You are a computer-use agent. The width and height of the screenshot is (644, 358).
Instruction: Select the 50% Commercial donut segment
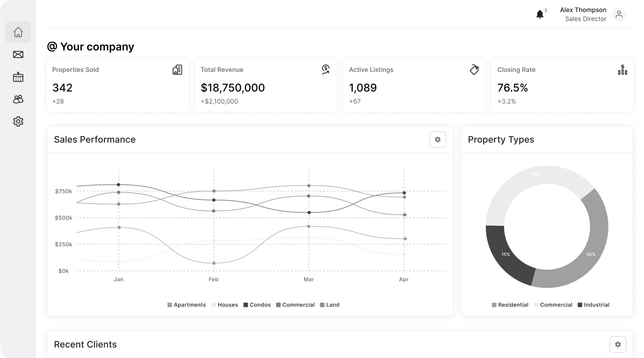tap(591, 254)
